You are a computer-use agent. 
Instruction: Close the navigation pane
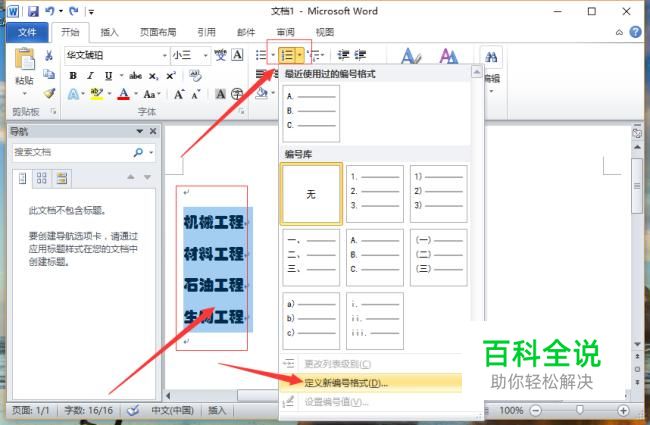[x=153, y=131]
